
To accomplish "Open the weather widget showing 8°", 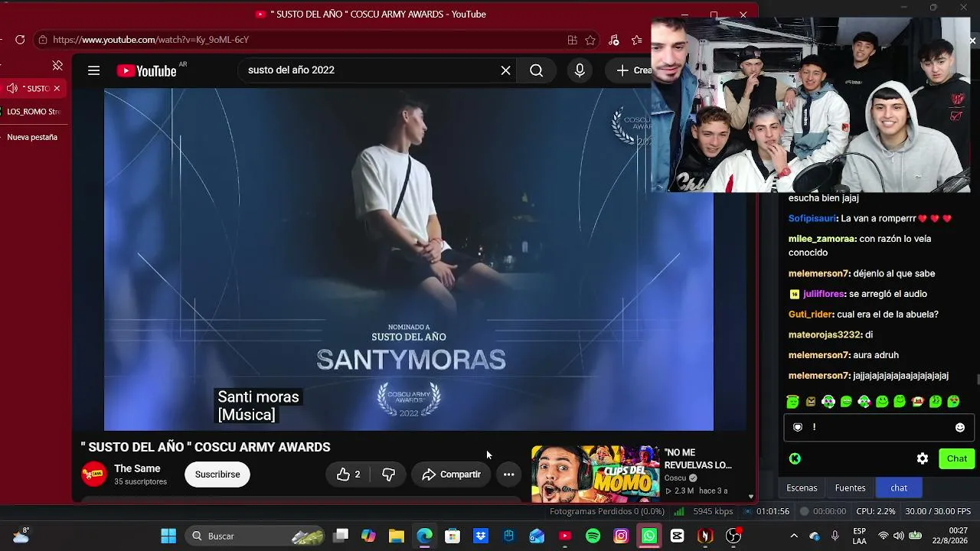I will pos(21,536).
